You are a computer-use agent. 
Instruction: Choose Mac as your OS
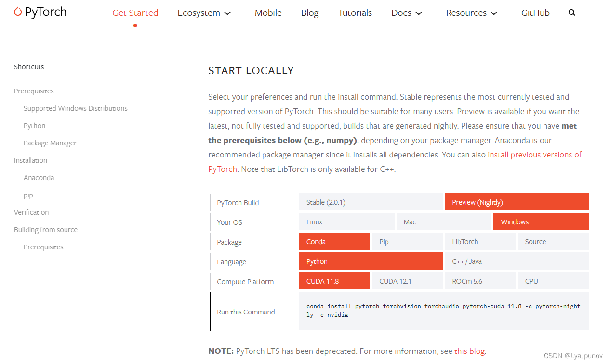pos(443,222)
